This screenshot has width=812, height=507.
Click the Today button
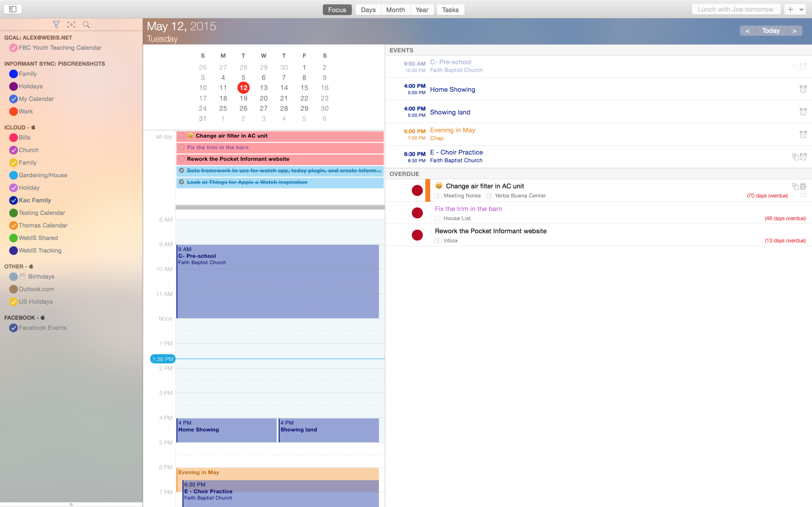coord(771,31)
